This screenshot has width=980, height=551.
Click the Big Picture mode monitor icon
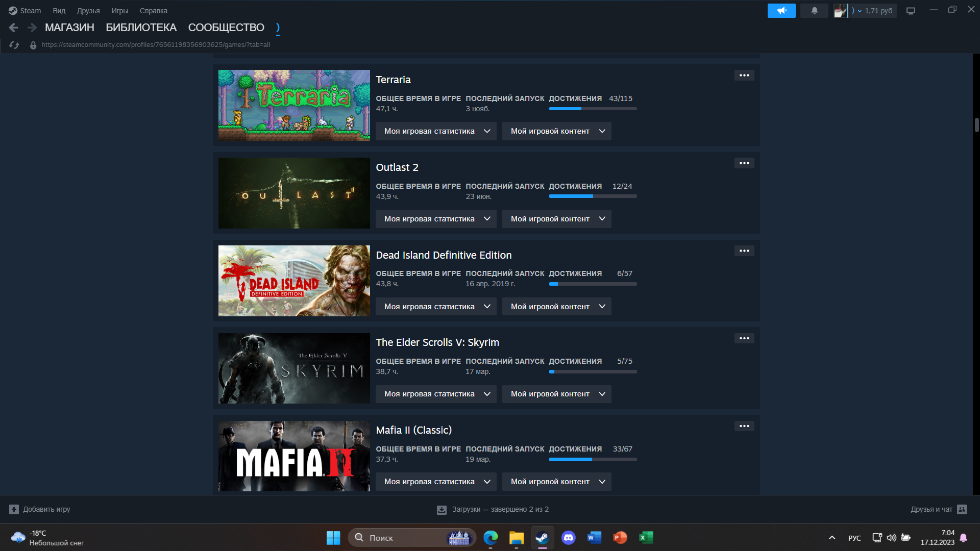point(911,11)
